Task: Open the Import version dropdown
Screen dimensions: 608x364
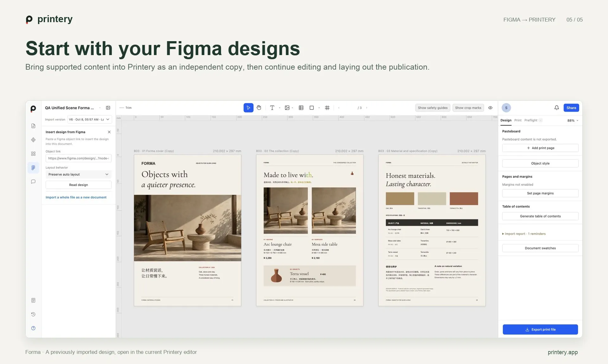Action: (90, 120)
